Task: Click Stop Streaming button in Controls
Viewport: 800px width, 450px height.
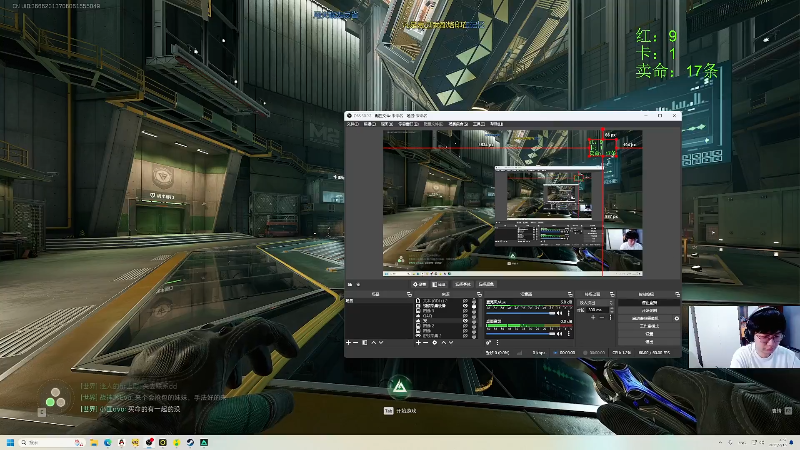Action: point(649,303)
